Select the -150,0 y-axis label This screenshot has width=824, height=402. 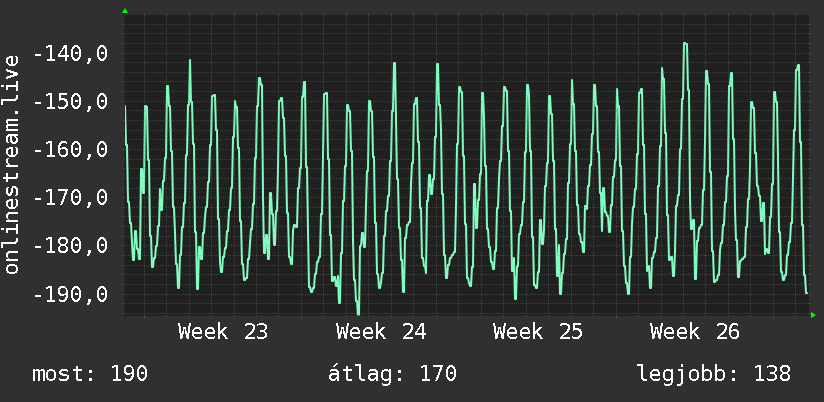coord(70,102)
